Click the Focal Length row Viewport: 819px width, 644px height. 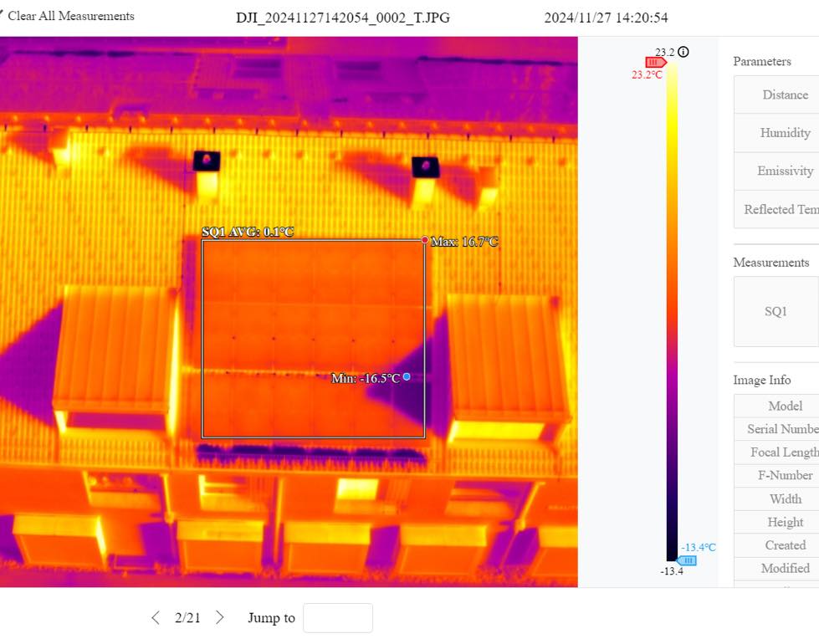point(776,452)
